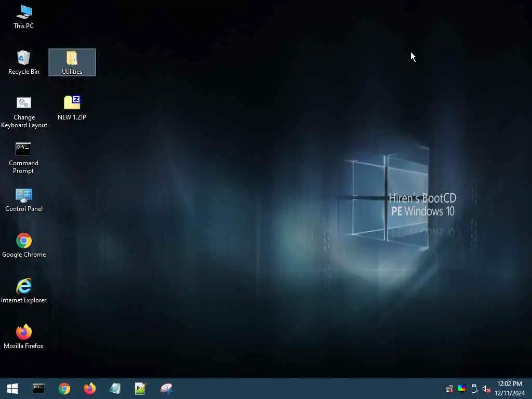This screenshot has width=532, height=399.
Task: Select the Recycle Bin icon
Action: click(x=24, y=62)
